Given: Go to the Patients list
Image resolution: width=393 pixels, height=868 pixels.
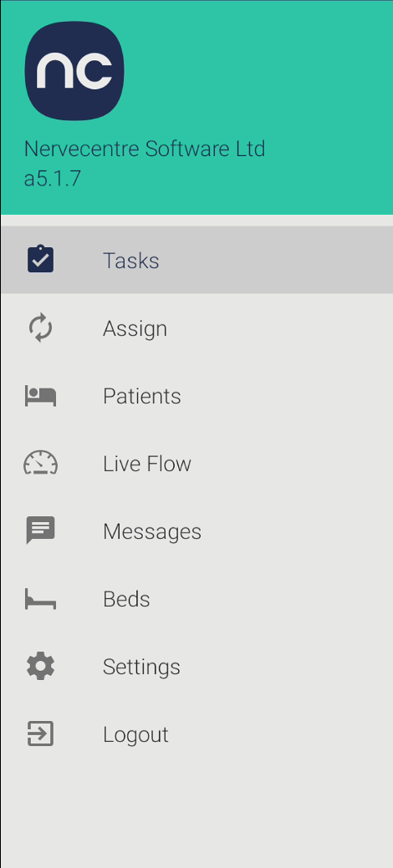Looking at the screenshot, I should (x=196, y=396).
